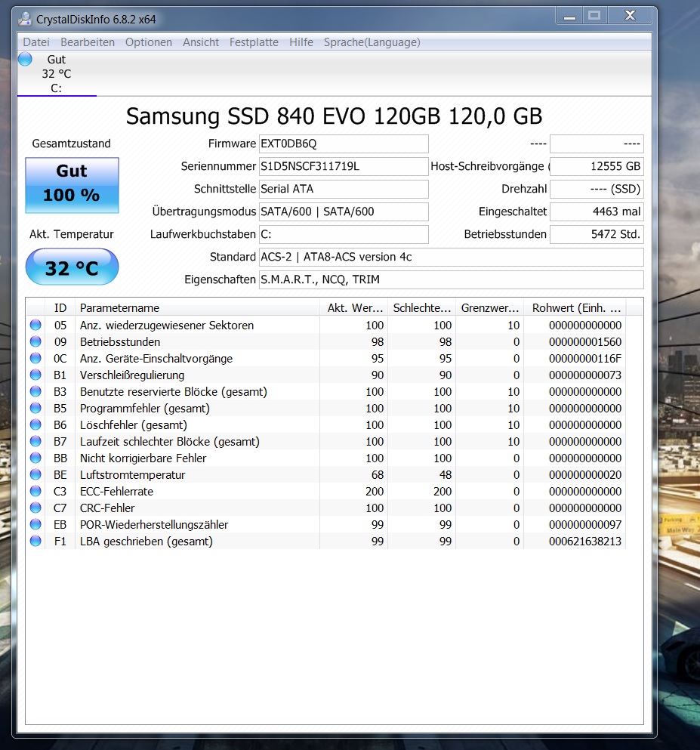
Task: Click status orb for 05 wiederzugewiesener Sektoren
Action: pos(35,325)
